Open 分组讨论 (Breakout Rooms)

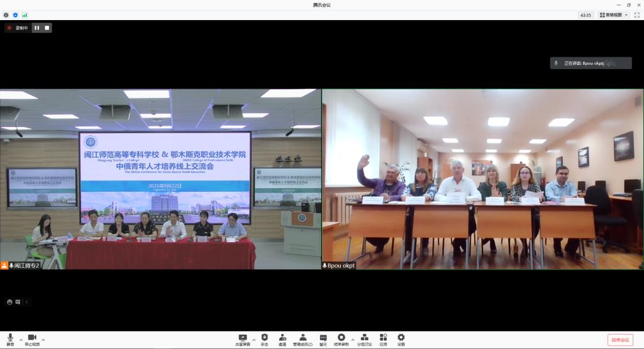(x=365, y=340)
